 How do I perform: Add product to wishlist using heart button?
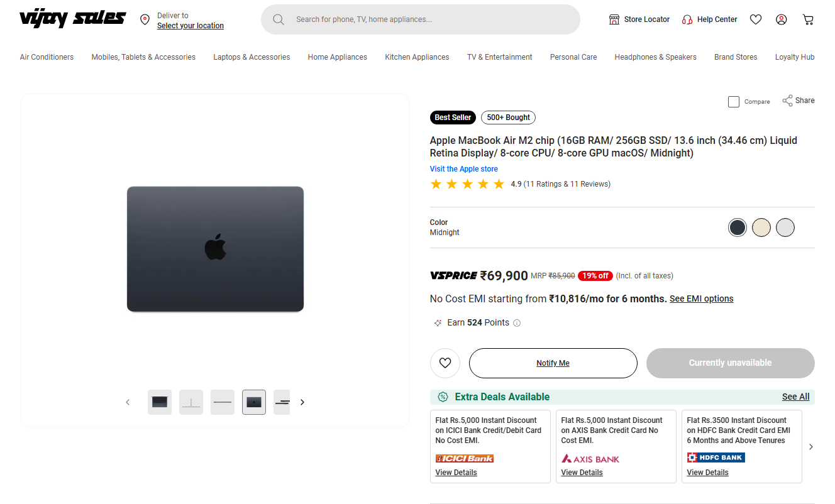[445, 363]
